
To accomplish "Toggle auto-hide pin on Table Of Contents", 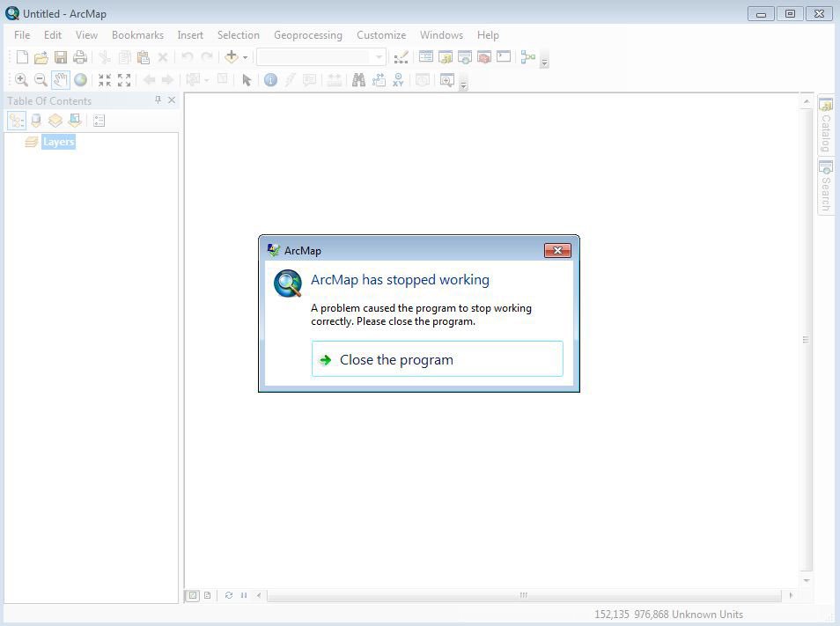I will coord(158,100).
